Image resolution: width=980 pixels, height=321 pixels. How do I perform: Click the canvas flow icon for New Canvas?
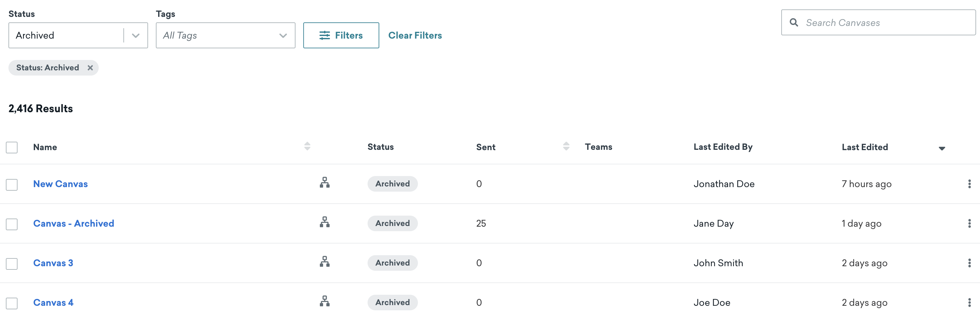[324, 183]
